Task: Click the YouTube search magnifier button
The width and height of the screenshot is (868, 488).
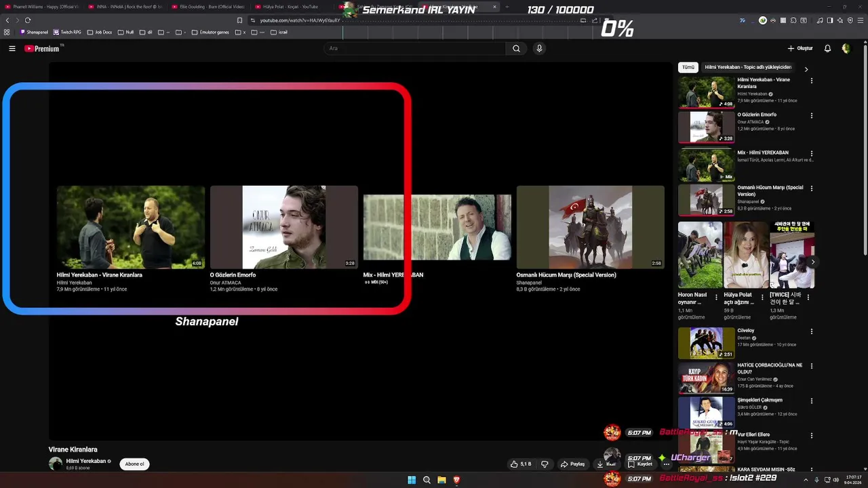Action: tap(516, 49)
